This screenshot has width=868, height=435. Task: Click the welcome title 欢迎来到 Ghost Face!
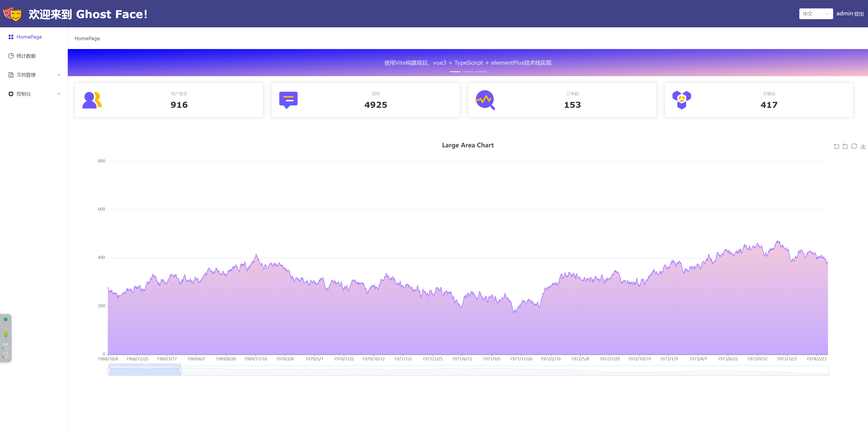pos(88,14)
